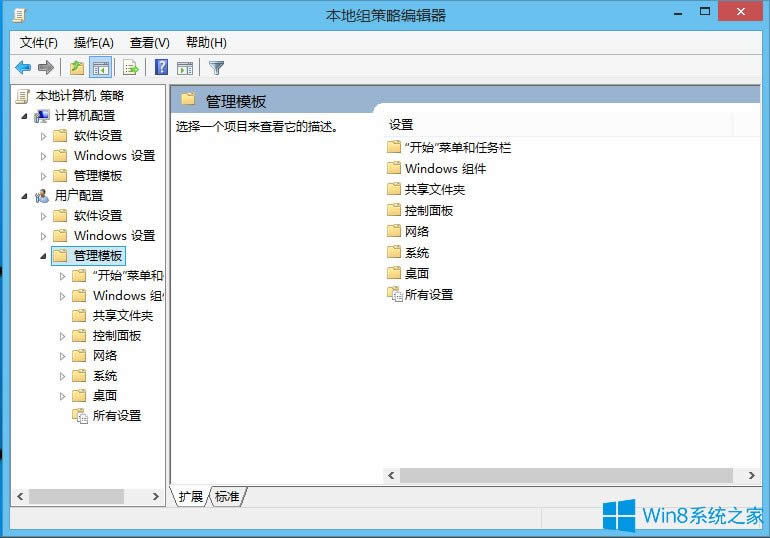Image resolution: width=770 pixels, height=538 pixels.
Task: Open the 查看(V) menu
Action: point(149,43)
